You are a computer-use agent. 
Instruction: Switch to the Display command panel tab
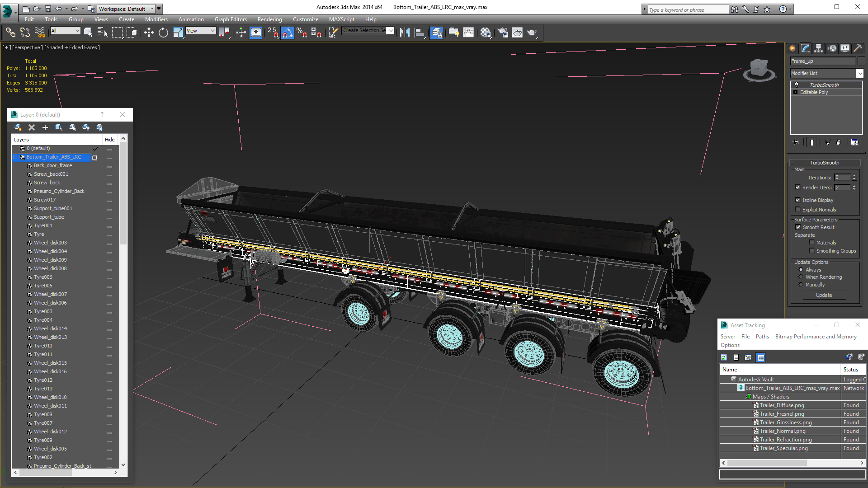pos(845,48)
